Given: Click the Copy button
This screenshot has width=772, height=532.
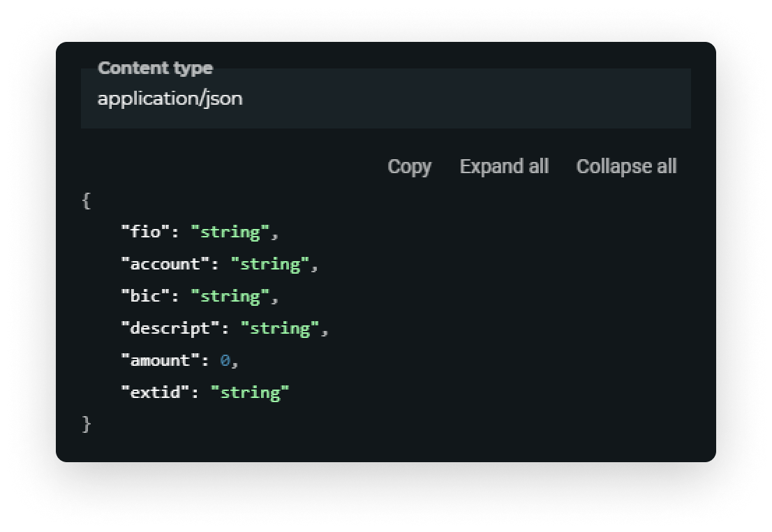Looking at the screenshot, I should [x=409, y=166].
